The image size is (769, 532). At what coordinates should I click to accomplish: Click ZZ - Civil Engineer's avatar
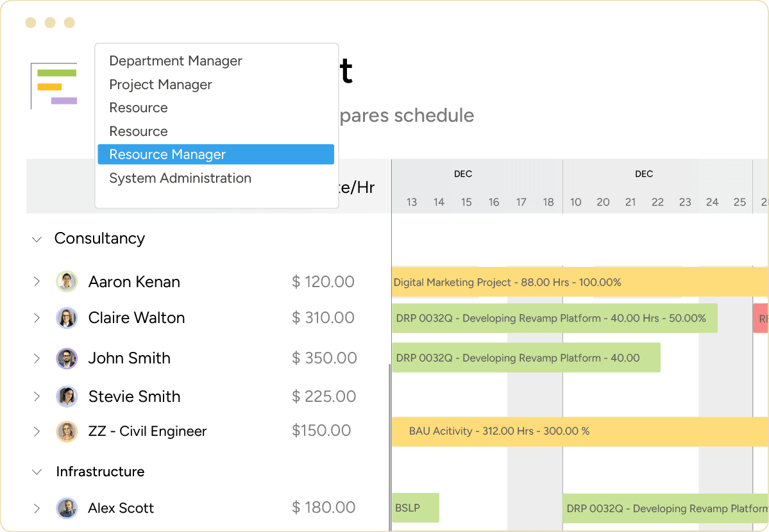(67, 431)
